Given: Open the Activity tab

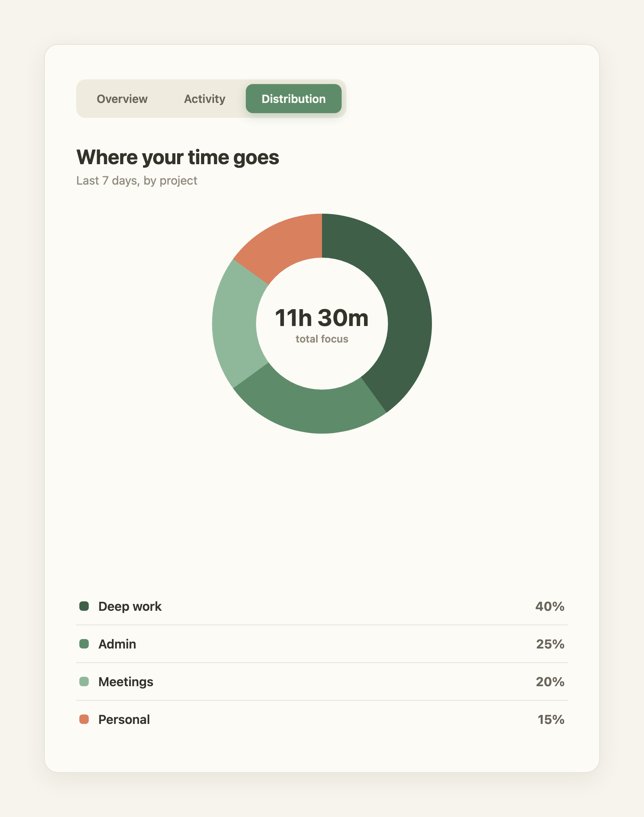Looking at the screenshot, I should click(x=205, y=99).
